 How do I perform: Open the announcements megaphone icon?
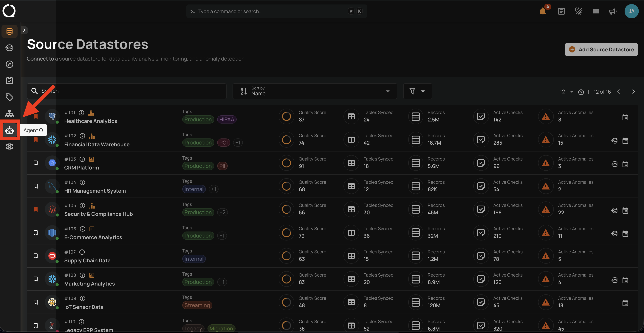pyautogui.click(x=613, y=11)
